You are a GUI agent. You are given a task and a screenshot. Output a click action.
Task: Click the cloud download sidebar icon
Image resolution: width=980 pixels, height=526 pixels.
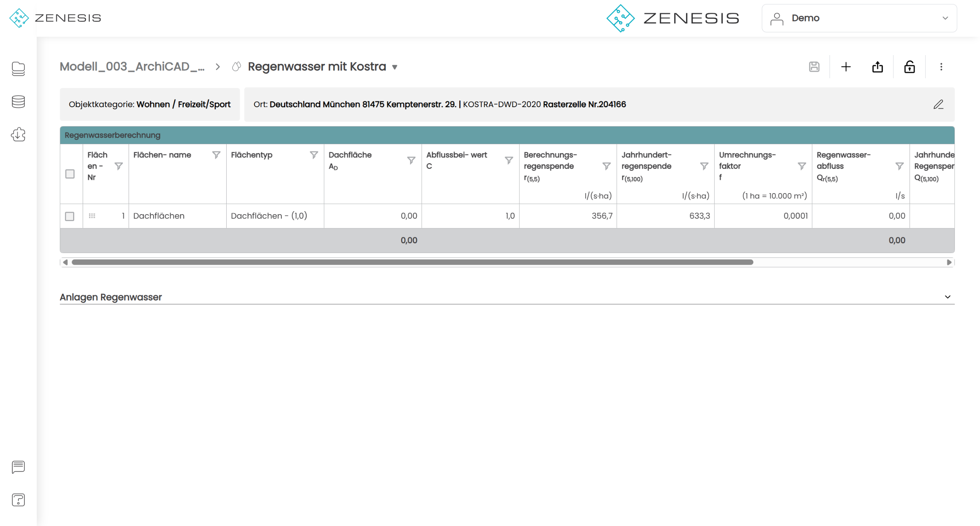(x=18, y=134)
